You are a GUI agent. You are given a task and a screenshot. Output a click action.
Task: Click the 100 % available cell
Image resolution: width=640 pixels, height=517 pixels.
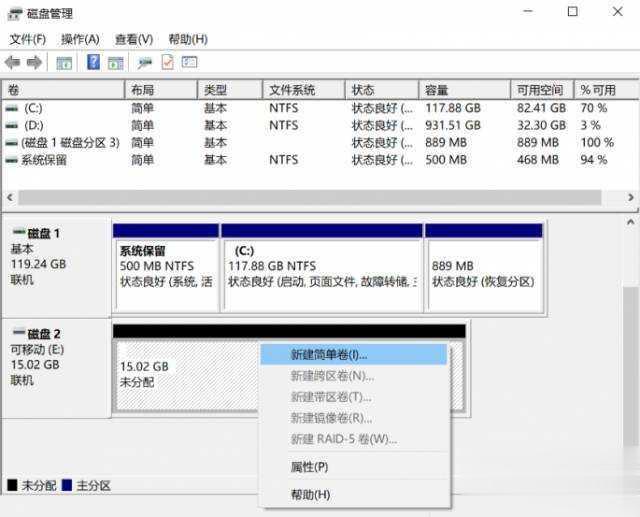pyautogui.click(x=597, y=142)
